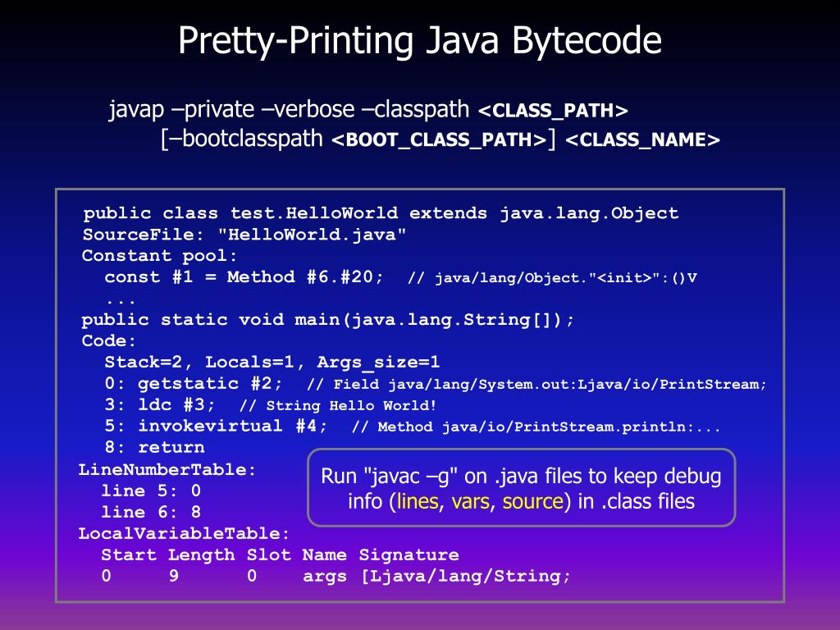Click the 'line 6: 8' entry

click(x=151, y=512)
